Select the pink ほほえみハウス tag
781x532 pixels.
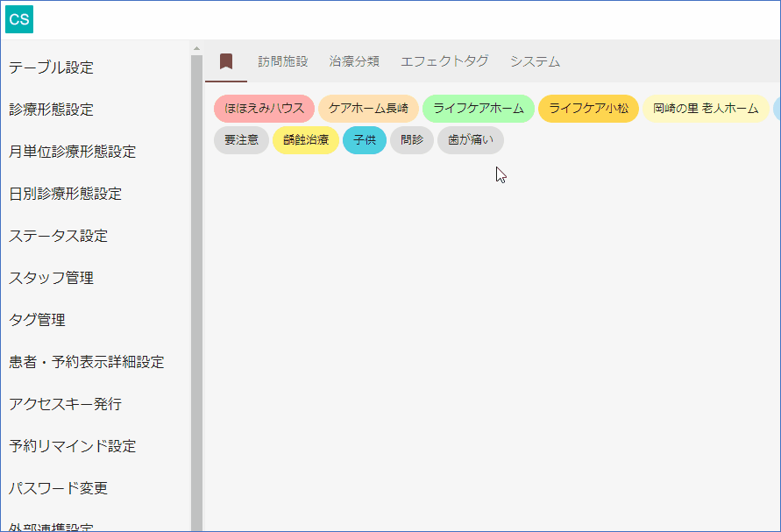click(x=264, y=109)
